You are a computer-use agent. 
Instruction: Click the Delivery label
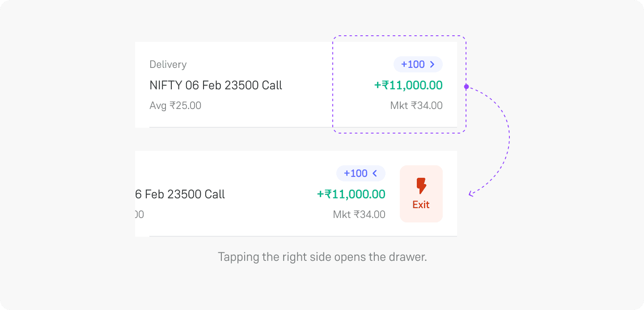click(168, 64)
